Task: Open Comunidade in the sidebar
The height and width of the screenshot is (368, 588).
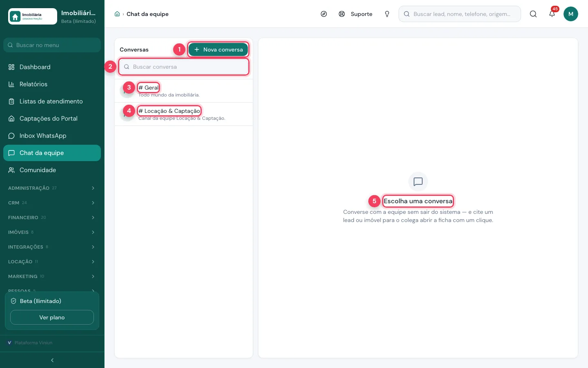Action: 52,170
